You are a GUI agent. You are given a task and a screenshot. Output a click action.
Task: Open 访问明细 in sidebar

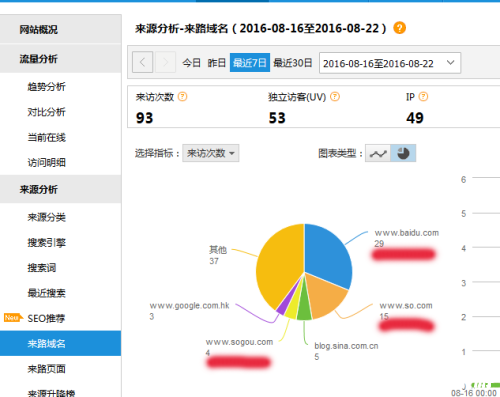47,163
